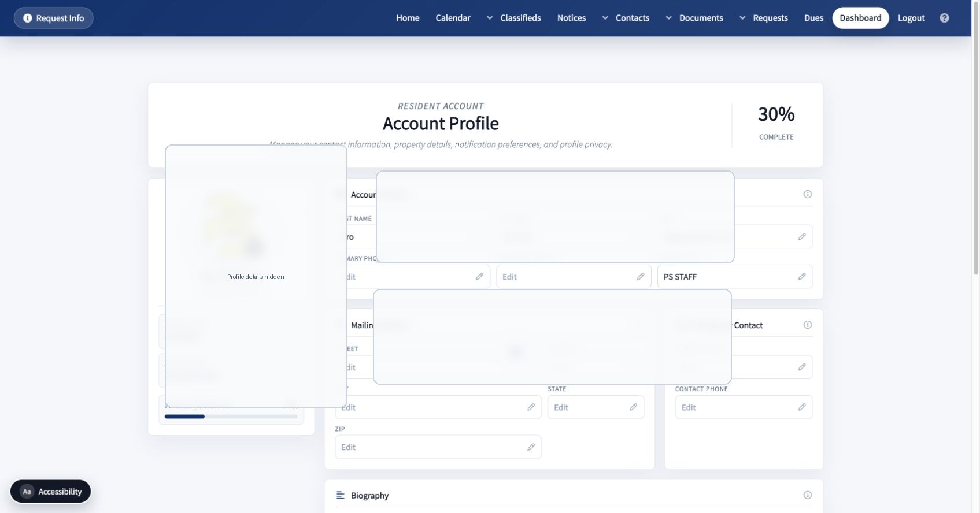Click into the Zip Edit field
This screenshot has height=513, width=980.
point(438,447)
